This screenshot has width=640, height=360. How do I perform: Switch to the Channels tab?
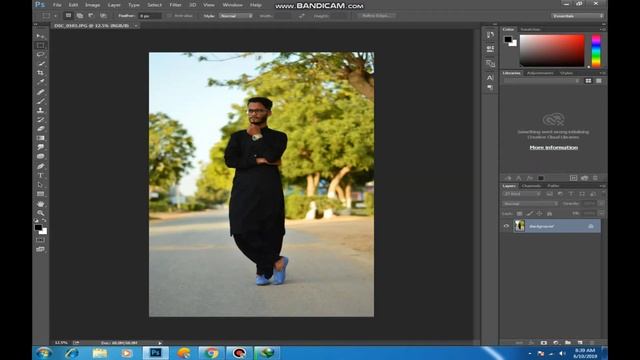click(531, 186)
